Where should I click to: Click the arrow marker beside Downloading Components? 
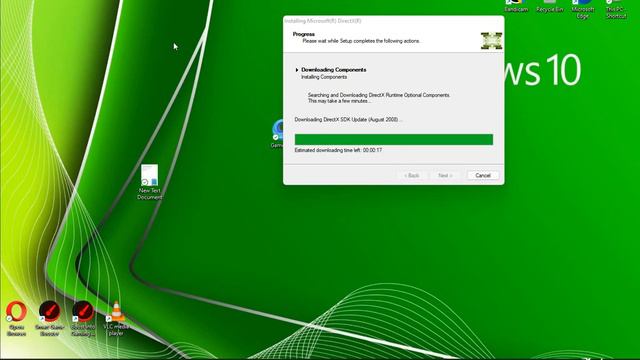(297, 70)
